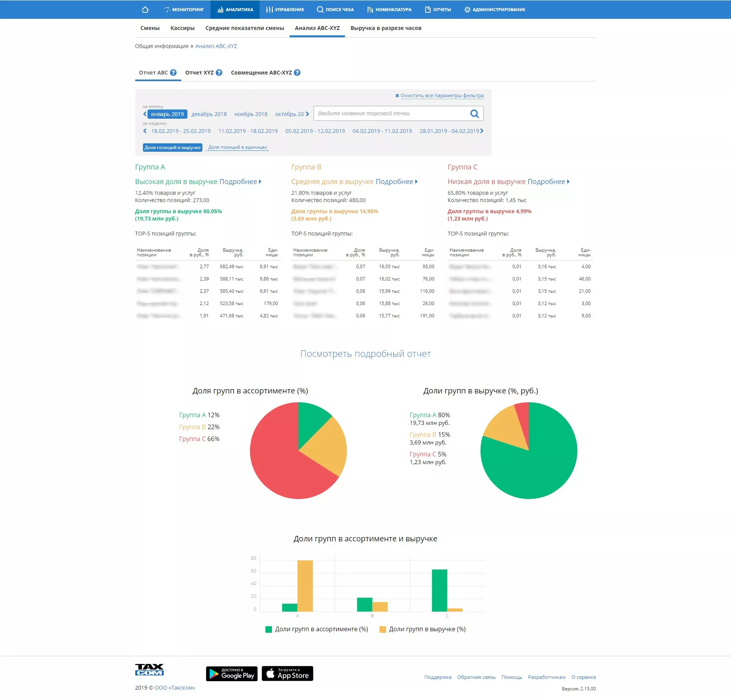Expand Группа A Подробнее details
731x700 pixels.
(240, 182)
